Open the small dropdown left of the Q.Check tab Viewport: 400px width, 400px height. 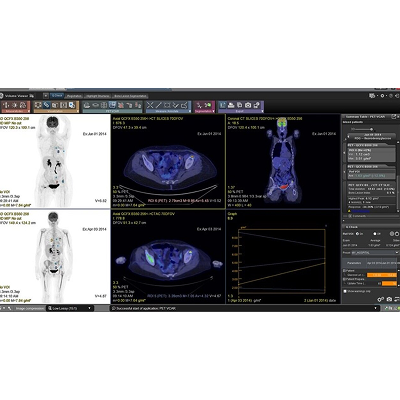point(46,96)
